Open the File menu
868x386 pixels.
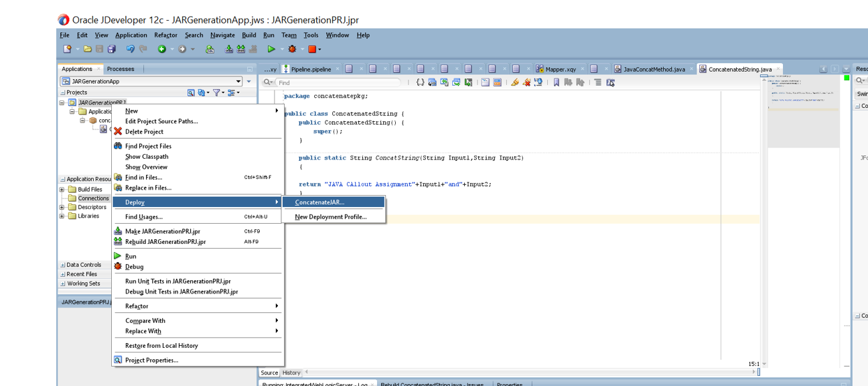[64, 35]
